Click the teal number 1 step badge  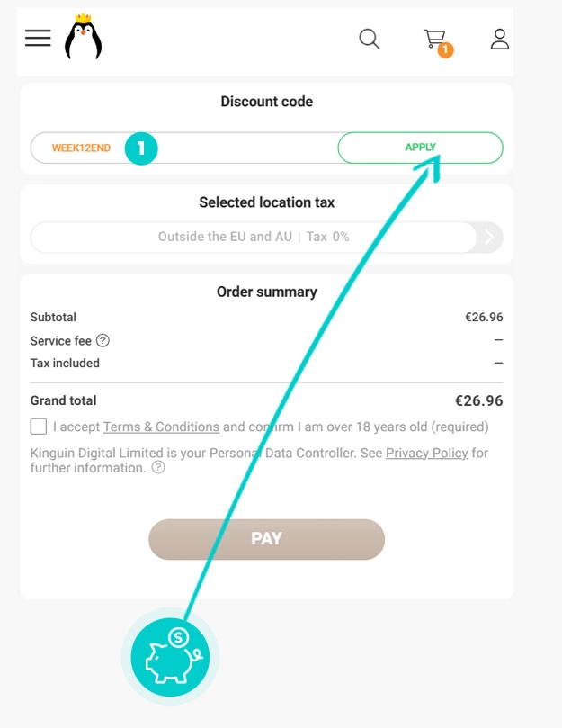pyautogui.click(x=141, y=148)
